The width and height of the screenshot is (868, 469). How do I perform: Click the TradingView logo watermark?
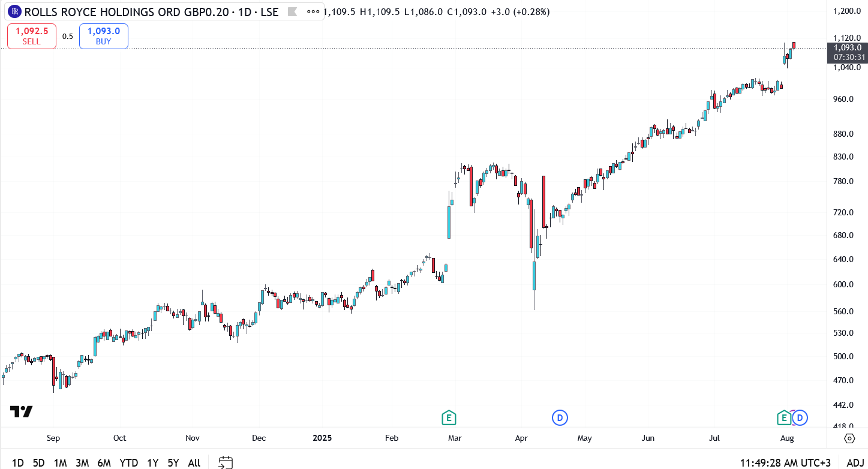point(22,412)
